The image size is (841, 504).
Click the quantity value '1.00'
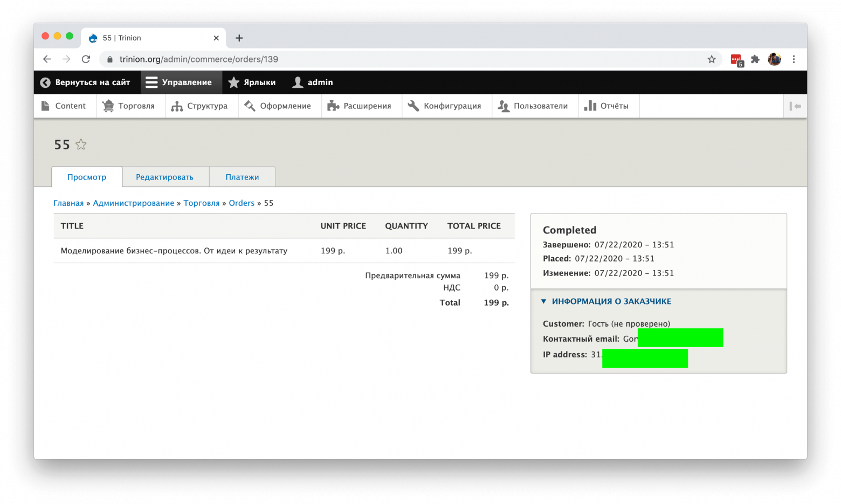pos(394,251)
